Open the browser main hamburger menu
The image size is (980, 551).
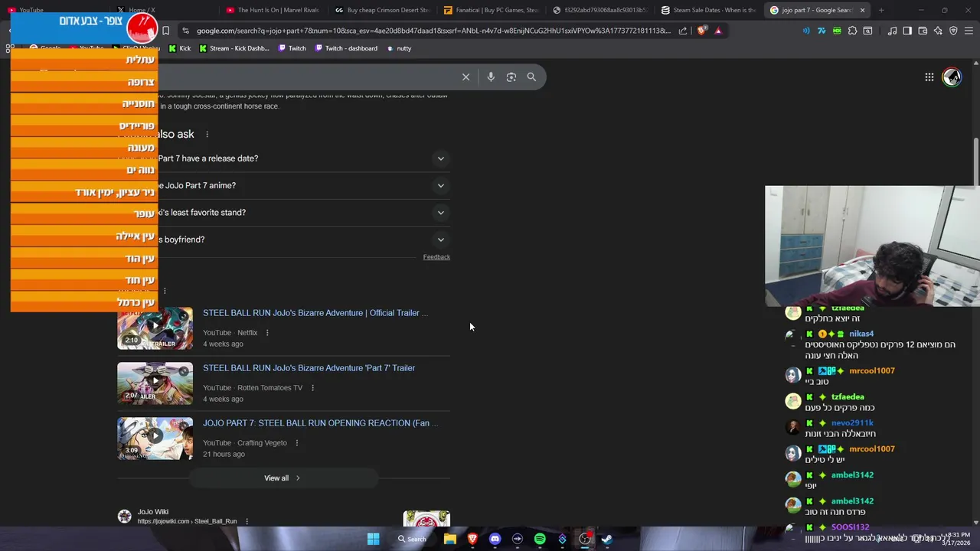pyautogui.click(x=969, y=31)
